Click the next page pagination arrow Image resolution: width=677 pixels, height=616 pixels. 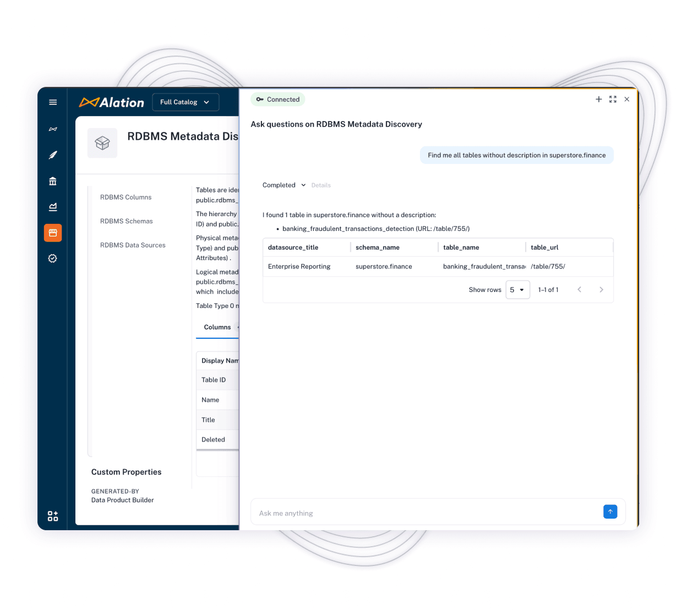(x=601, y=289)
